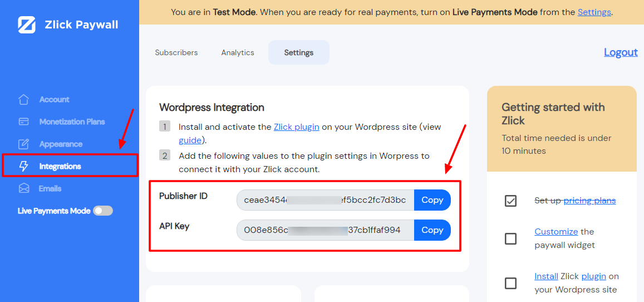
Task: Copy the Publisher ID value
Action: [432, 200]
